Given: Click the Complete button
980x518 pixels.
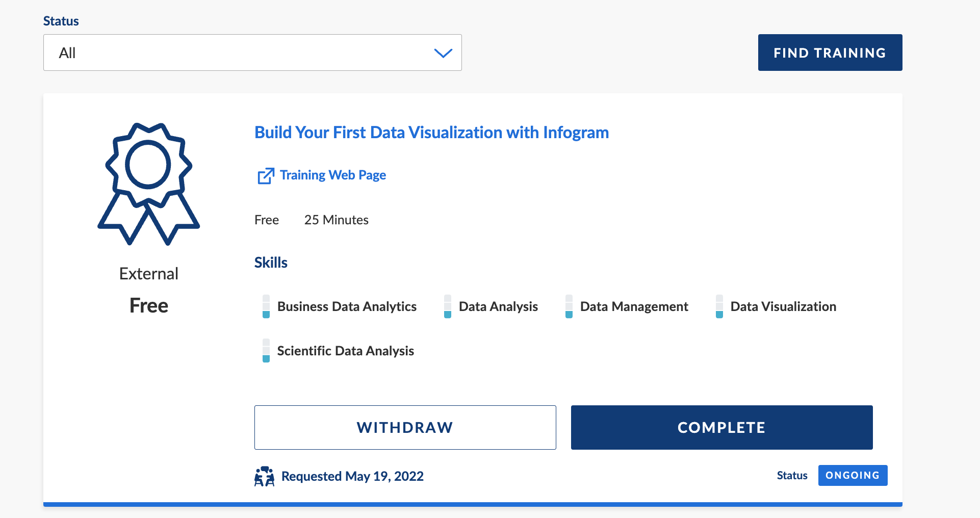Looking at the screenshot, I should 722,427.
